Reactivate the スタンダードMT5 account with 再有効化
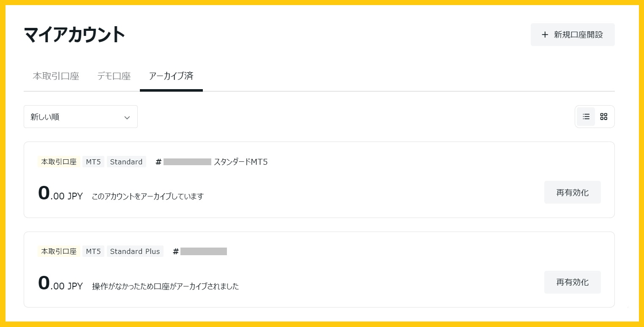The height and width of the screenshot is (327, 644). [x=572, y=193]
